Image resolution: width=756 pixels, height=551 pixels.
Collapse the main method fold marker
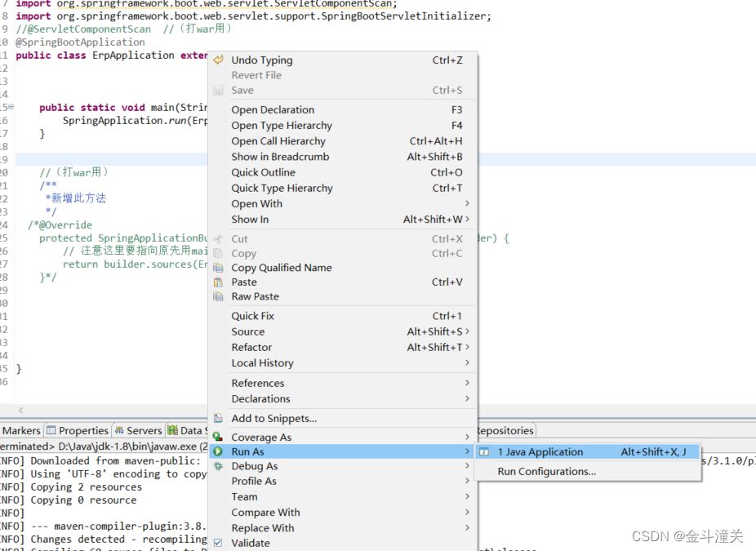(11, 107)
